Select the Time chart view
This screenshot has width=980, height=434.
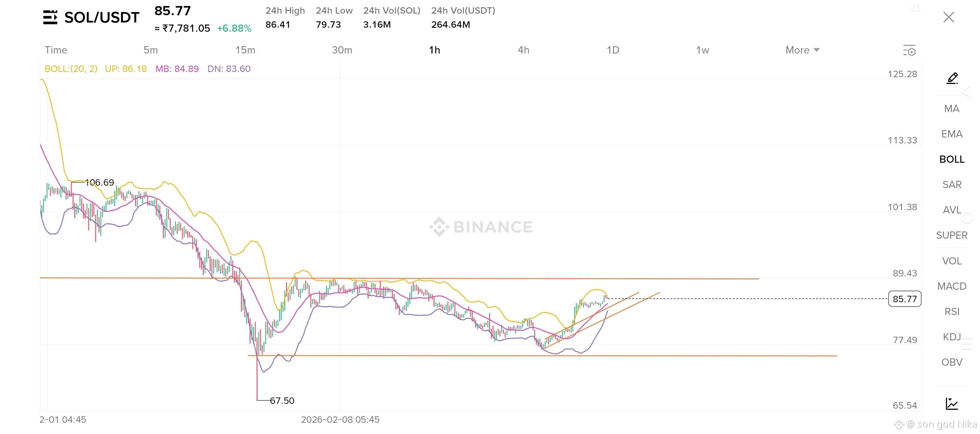pos(56,50)
